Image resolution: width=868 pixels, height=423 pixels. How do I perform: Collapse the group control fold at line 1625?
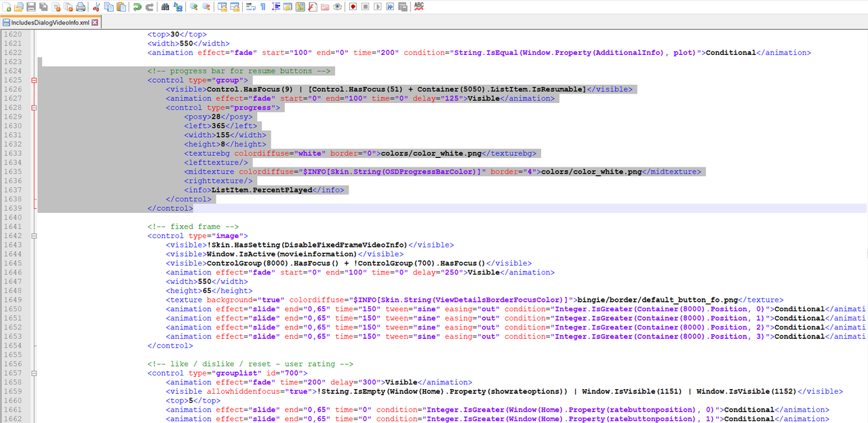click(34, 80)
